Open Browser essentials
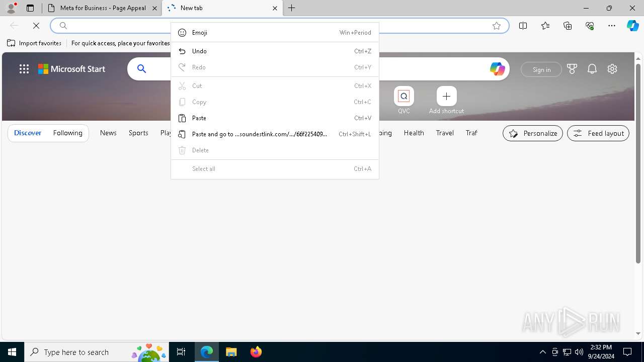Image resolution: width=644 pixels, height=362 pixels. pos(590,26)
